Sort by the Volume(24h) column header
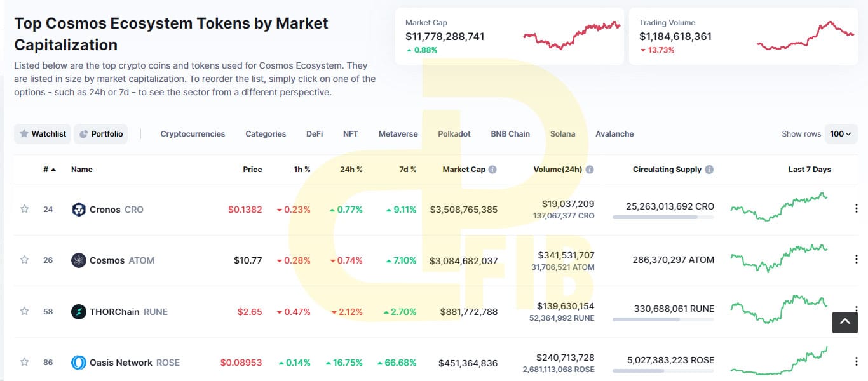The height and width of the screenshot is (381, 868). click(558, 170)
